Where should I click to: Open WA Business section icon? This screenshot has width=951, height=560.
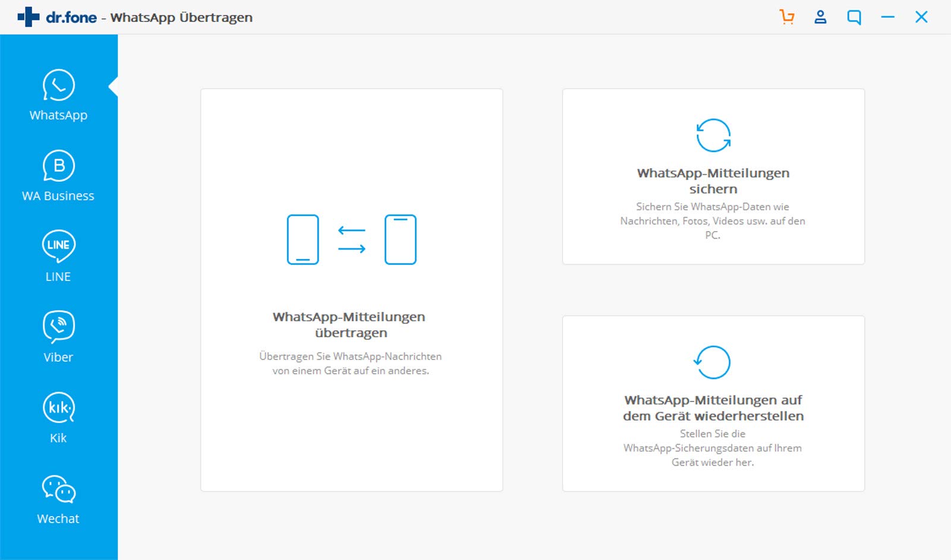[x=58, y=166]
